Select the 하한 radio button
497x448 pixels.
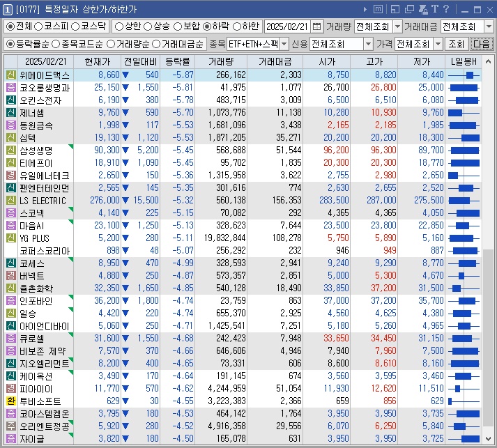(237, 26)
